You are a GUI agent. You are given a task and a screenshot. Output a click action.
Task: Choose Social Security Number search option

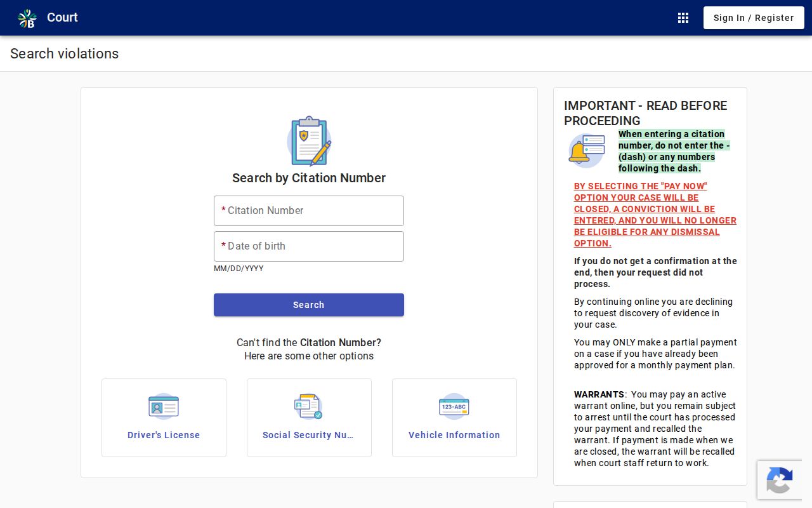309,418
